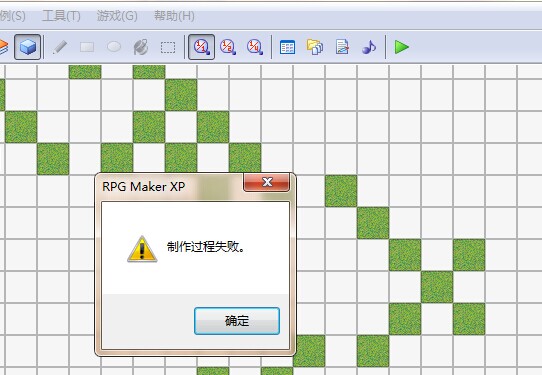Open the Script Editor icon
Screen dimensions: 542x375
pyautogui.click(x=342, y=47)
